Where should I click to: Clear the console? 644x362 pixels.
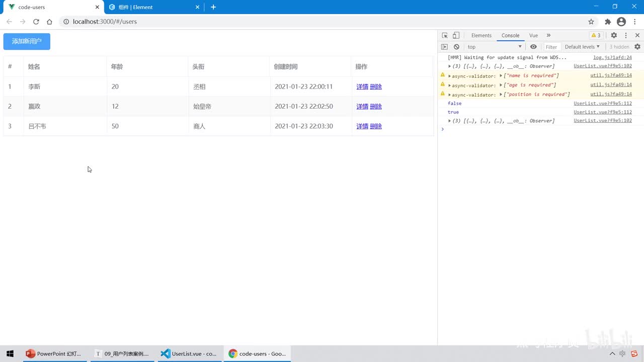(456, 47)
